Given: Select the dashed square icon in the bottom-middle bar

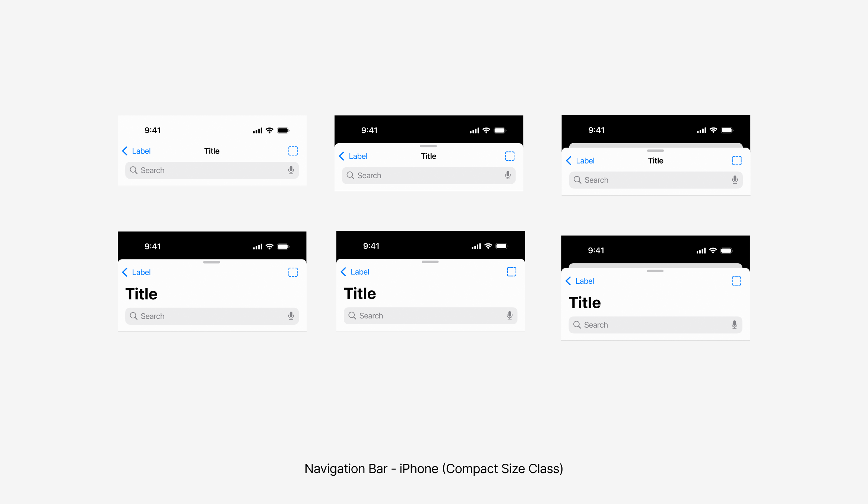Looking at the screenshot, I should click(x=511, y=272).
